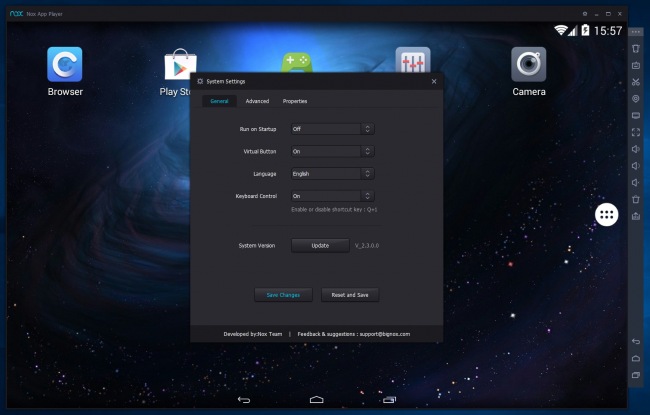Screen dimensions: 650x415
Task: Open the Keyboard Control dropdown
Action: tap(332, 196)
